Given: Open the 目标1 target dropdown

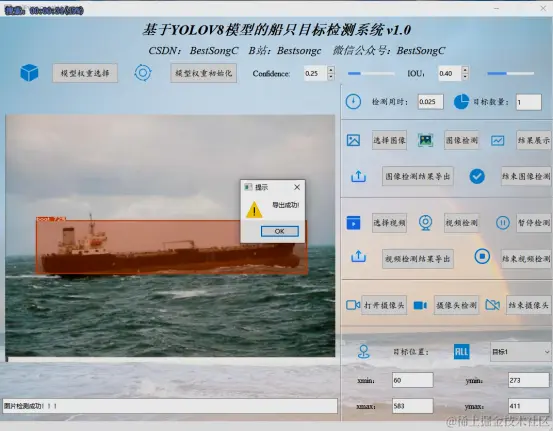Looking at the screenshot, I should [x=520, y=352].
